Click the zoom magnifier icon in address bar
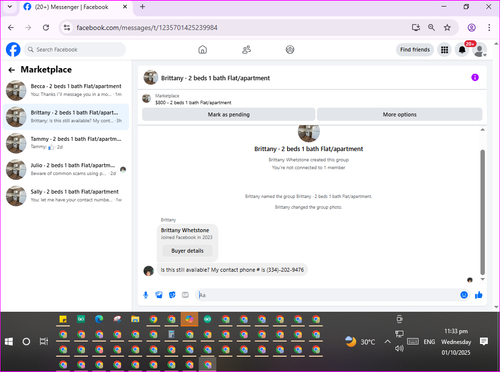 (431, 28)
